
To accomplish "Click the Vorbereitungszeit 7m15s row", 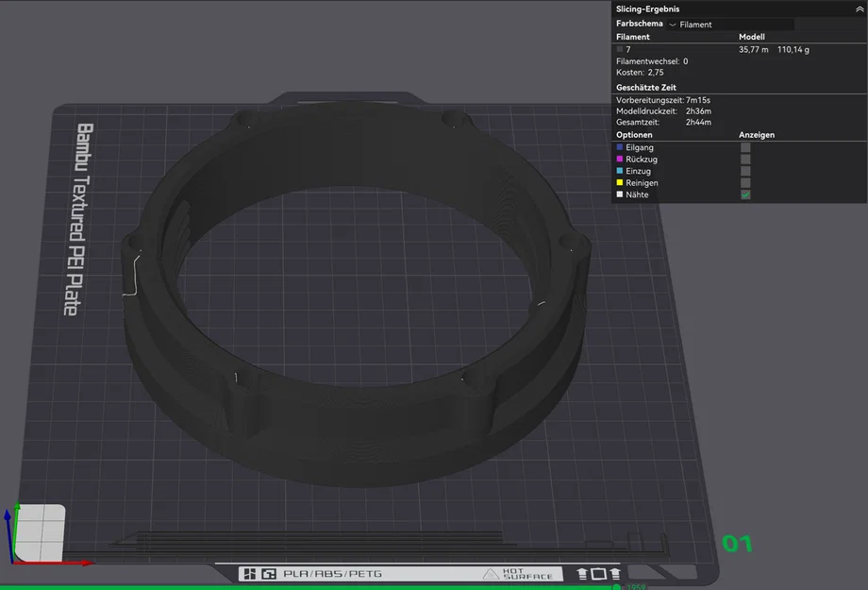I will point(663,100).
